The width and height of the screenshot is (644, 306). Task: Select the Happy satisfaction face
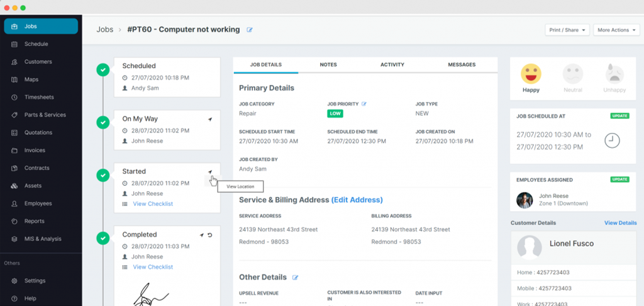tap(531, 75)
